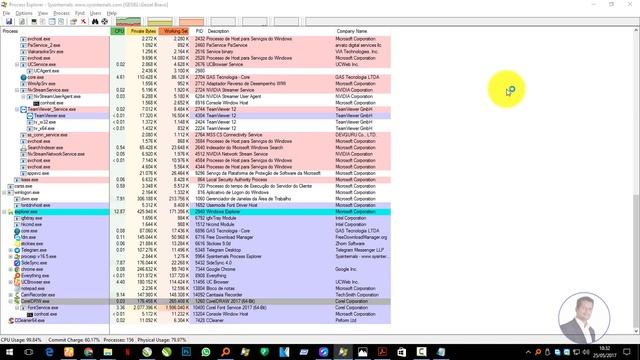This screenshot has height=360, width=640.
Task: Click the Free Download Manager description cell
Action: [230, 237]
